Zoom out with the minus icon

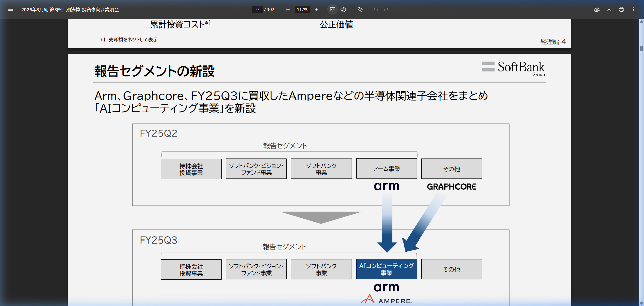point(288,9)
